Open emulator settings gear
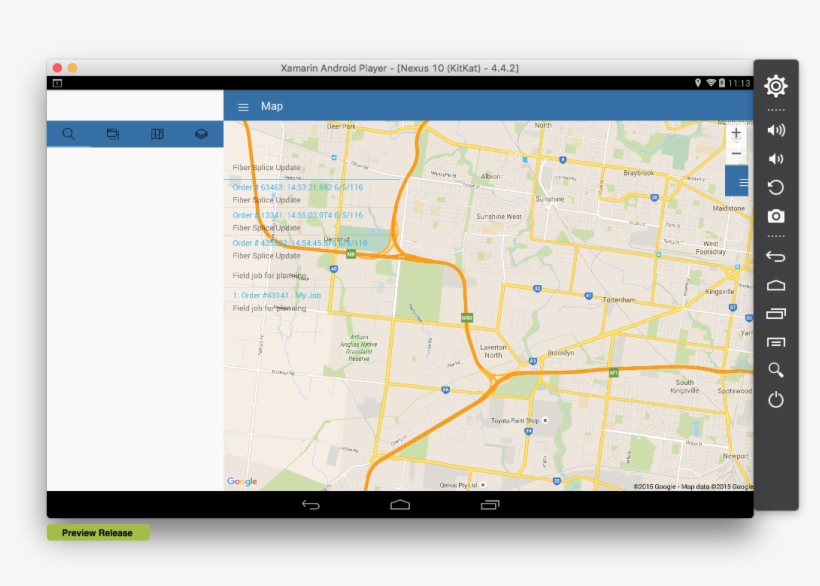The width and height of the screenshot is (820, 586). pyautogui.click(x=775, y=86)
